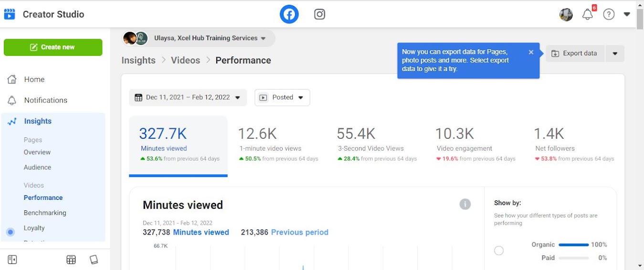Open the notifications bell icon
This screenshot has width=644, height=270.
click(x=587, y=15)
